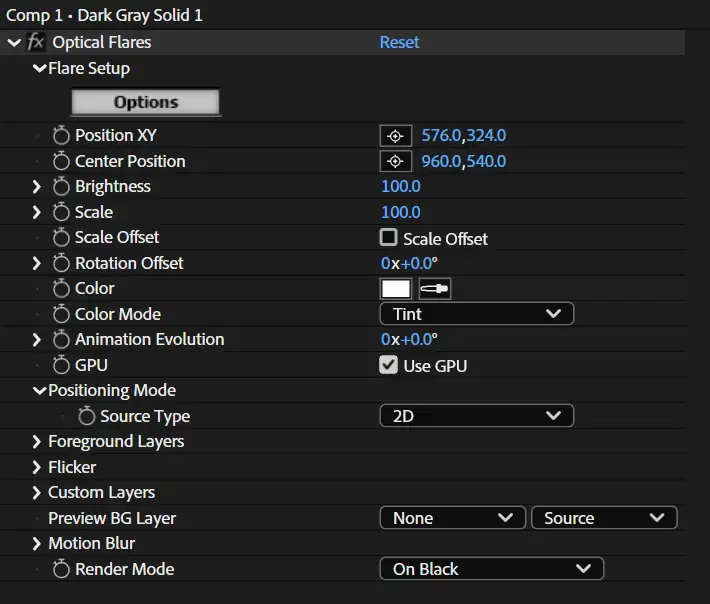The image size is (710, 604).
Task: Toggle stopwatch for Source Type
Action: click(x=86, y=416)
